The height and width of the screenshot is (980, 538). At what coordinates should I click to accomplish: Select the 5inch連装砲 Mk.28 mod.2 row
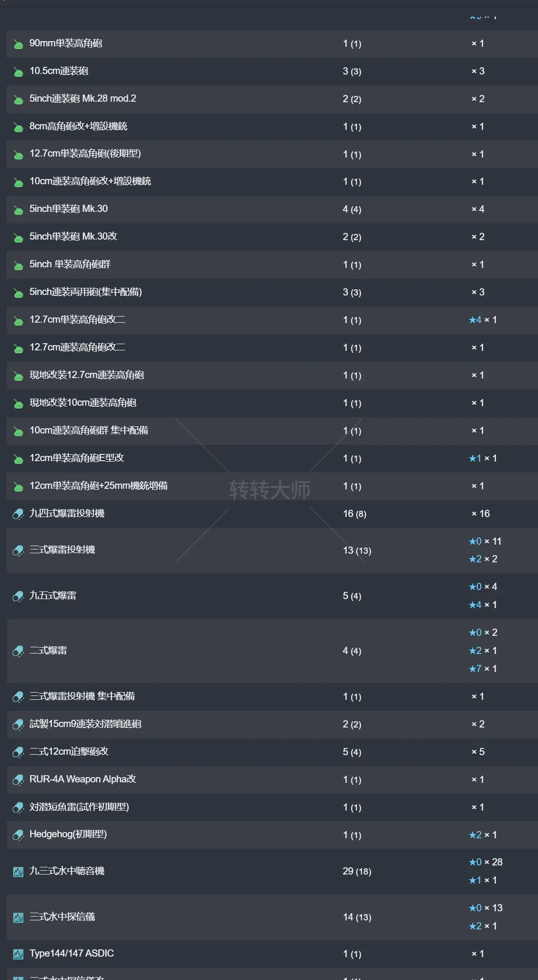tap(83, 99)
